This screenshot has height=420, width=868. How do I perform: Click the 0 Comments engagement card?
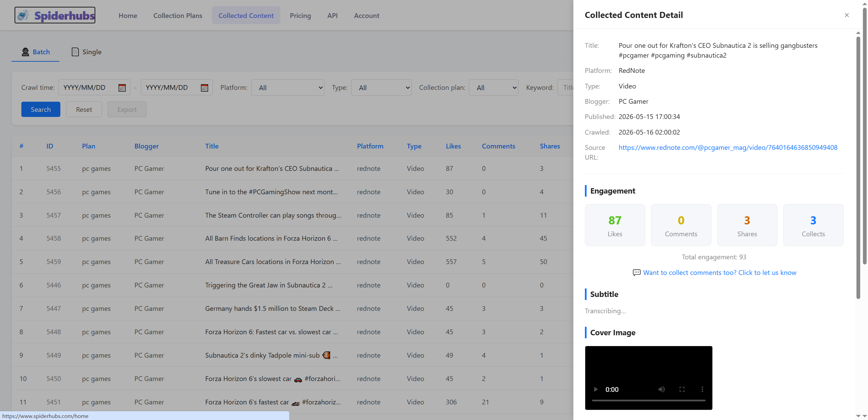681,225
